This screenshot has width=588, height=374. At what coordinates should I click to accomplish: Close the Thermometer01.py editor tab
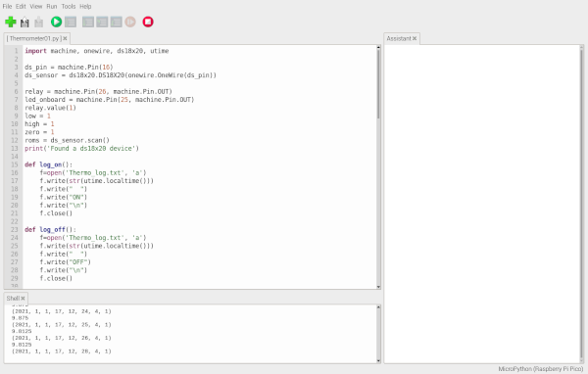pyautogui.click(x=65, y=38)
